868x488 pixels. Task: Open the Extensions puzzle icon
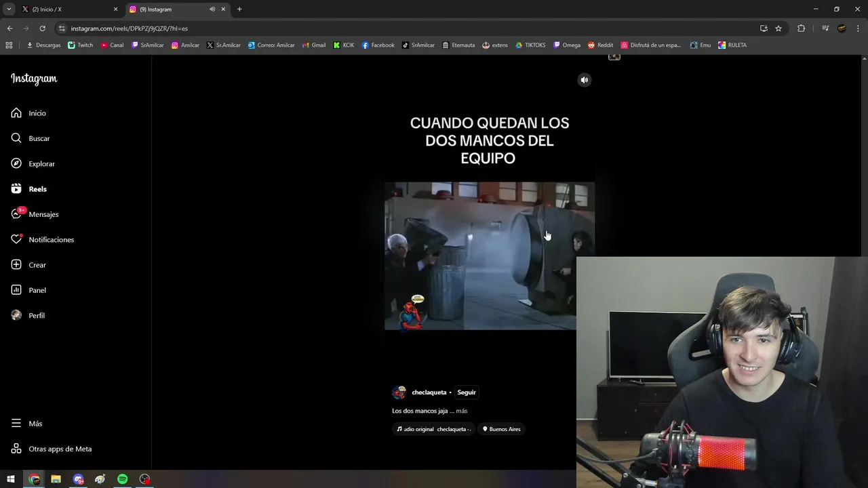pyautogui.click(x=801, y=28)
